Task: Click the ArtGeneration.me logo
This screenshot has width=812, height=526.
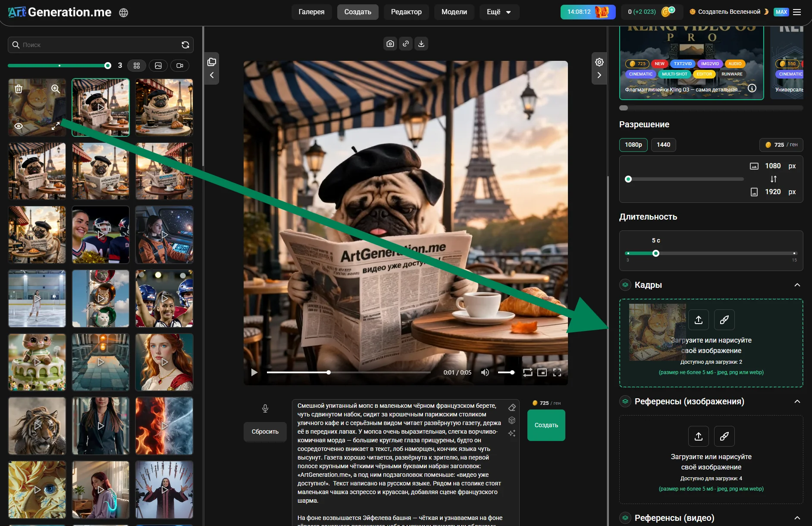Action: (x=60, y=12)
